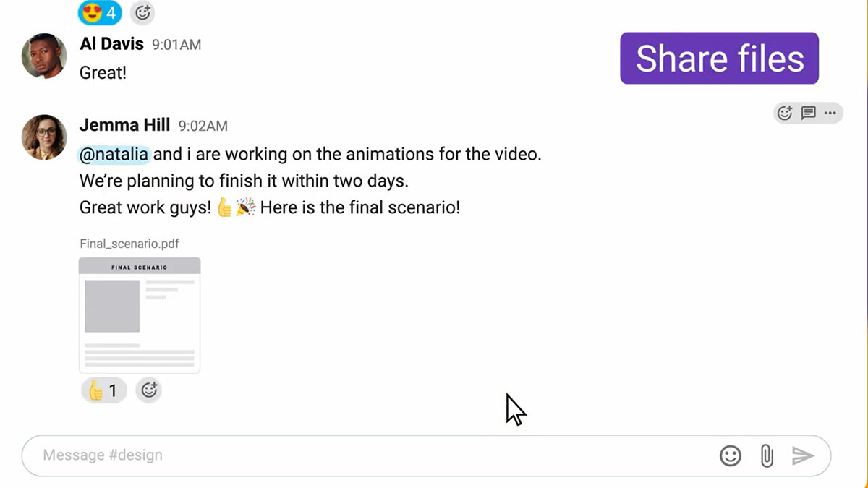
Task: Click the Share files button
Action: [x=719, y=59]
